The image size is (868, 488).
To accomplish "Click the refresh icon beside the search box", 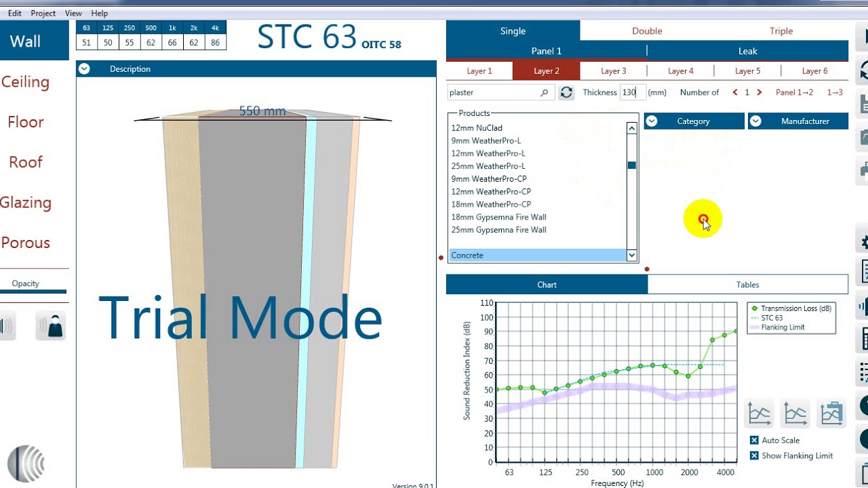I will point(566,92).
